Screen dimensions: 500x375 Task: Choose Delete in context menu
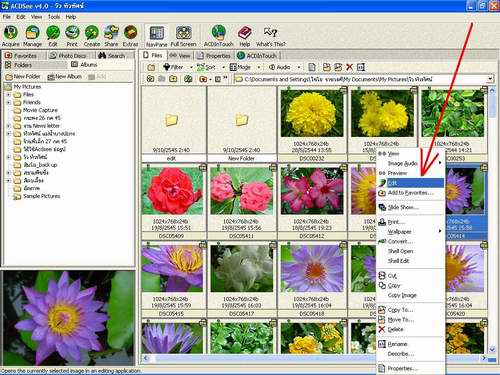[411, 329]
